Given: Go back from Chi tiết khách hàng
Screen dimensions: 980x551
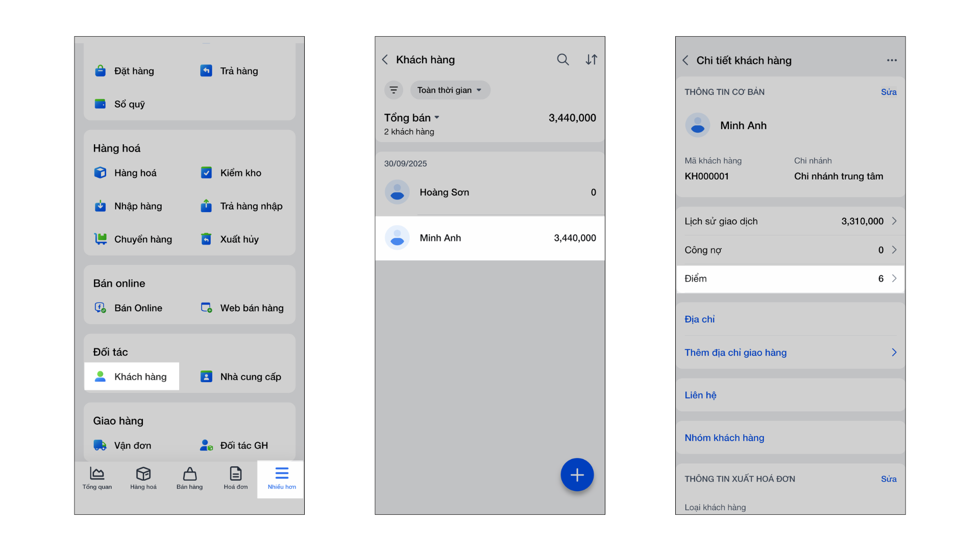Looking at the screenshot, I should coord(685,60).
